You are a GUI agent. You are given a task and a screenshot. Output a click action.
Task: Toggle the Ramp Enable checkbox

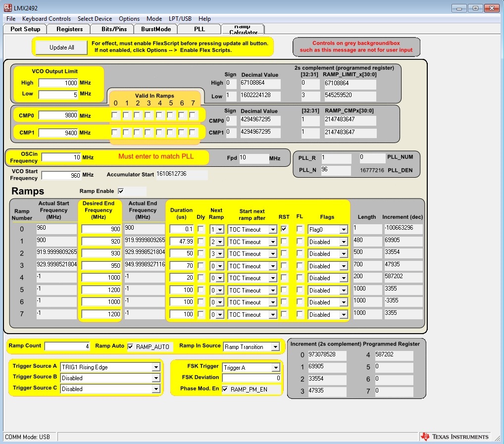point(121,191)
